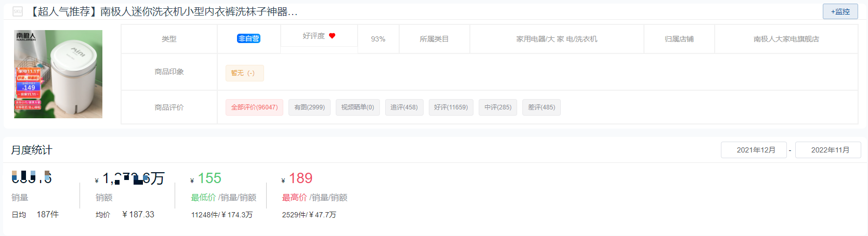Click the 最高价 red label
The image size is (868, 236).
click(294, 198)
